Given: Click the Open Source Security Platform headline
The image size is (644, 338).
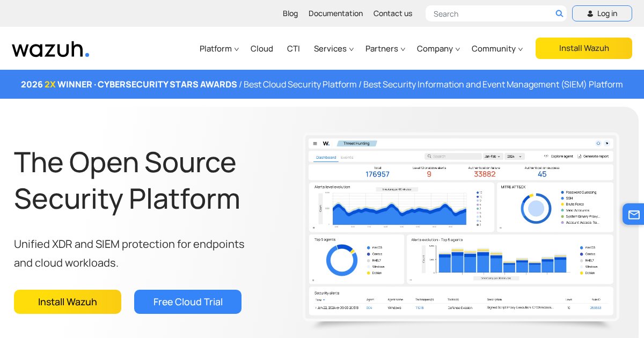Looking at the screenshot, I should pyautogui.click(x=127, y=180).
